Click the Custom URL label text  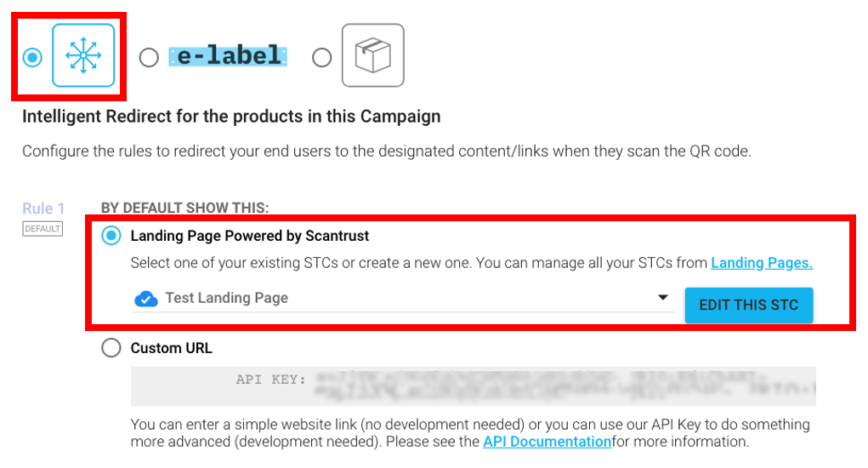tap(171, 348)
